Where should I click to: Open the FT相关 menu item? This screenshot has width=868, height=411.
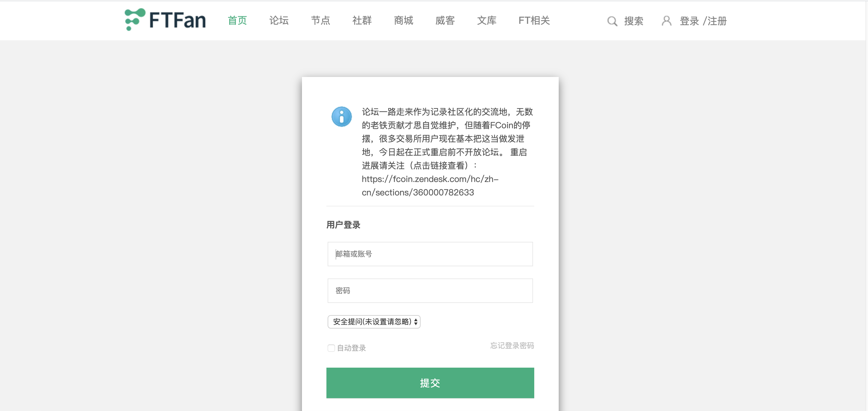[x=534, y=20]
